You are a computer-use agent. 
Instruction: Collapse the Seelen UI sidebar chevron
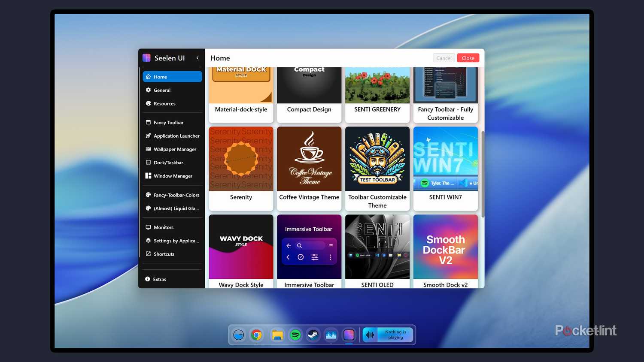(197, 58)
